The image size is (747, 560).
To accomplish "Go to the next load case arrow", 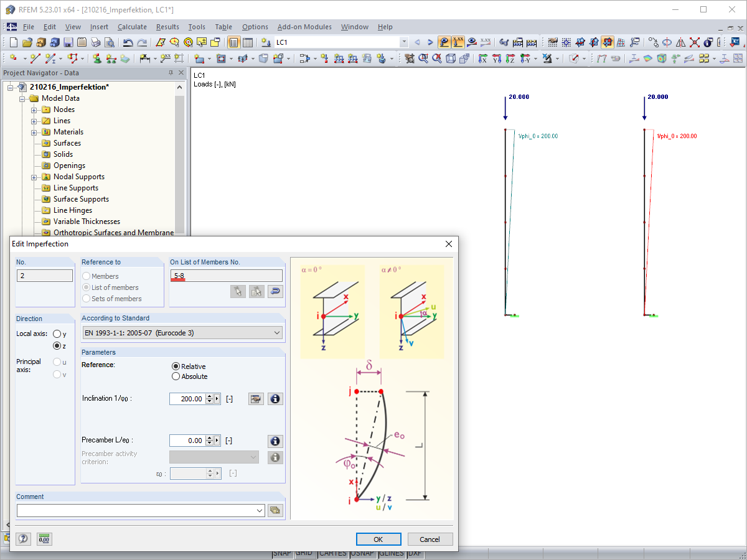I will pyautogui.click(x=430, y=42).
